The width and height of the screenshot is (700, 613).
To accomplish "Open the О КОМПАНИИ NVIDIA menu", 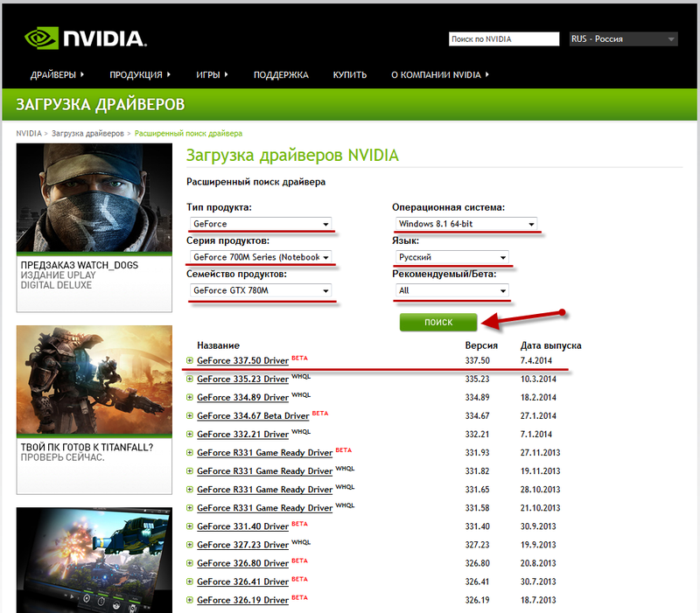I will [x=440, y=74].
